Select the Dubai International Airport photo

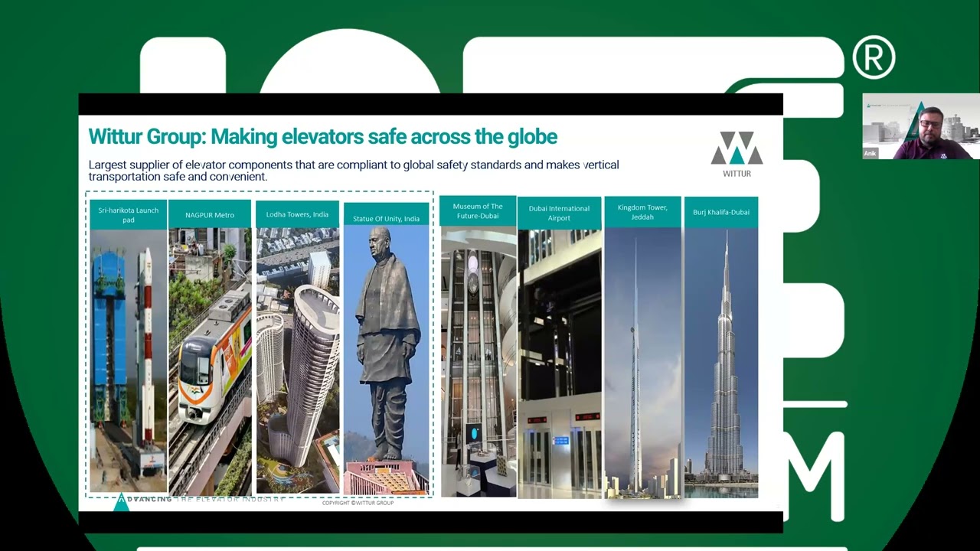tap(559, 364)
